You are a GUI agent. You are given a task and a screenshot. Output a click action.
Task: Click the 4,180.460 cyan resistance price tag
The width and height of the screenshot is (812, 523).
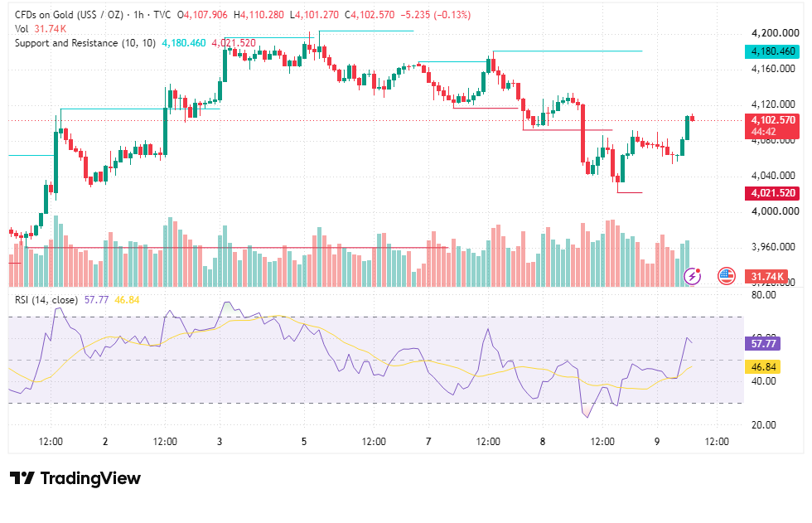click(772, 51)
